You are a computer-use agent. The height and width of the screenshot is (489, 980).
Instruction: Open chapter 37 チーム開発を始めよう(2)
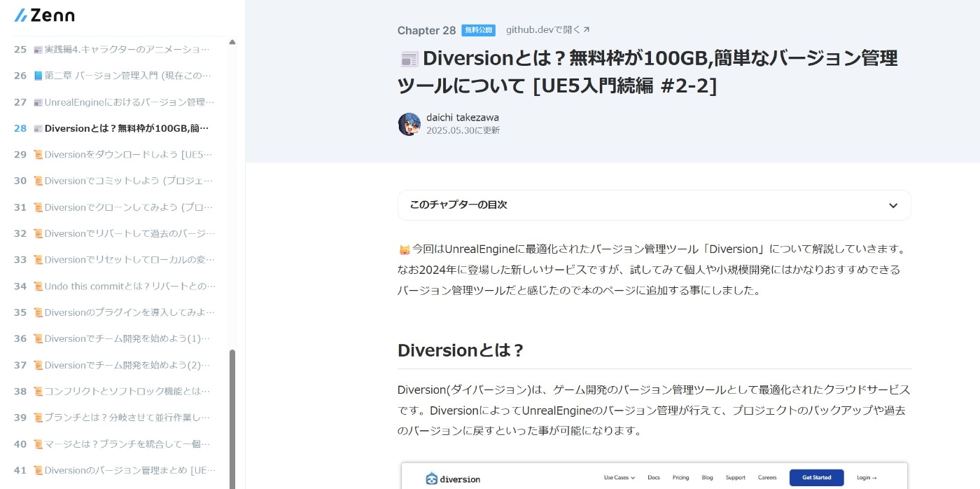pos(112,365)
